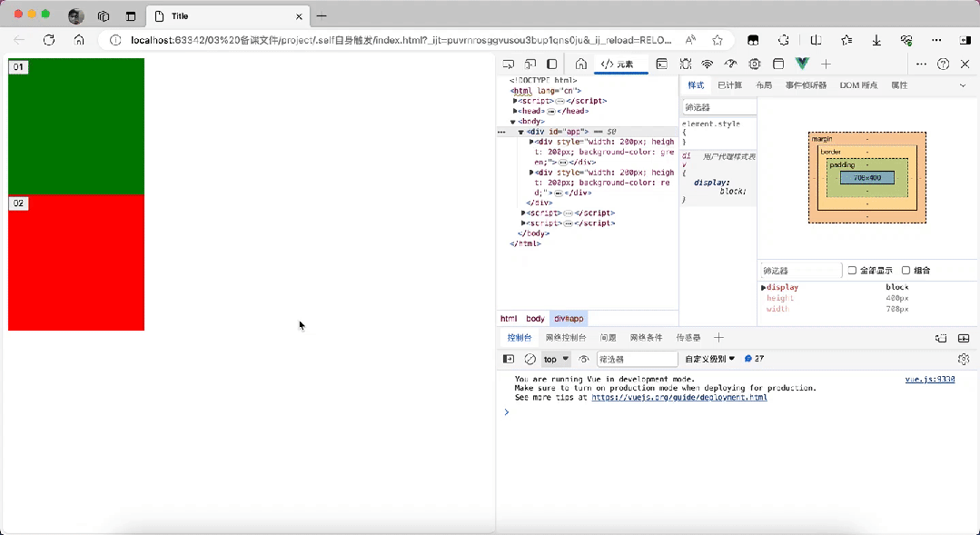Open the 网络控制台 drawer tab

566,338
